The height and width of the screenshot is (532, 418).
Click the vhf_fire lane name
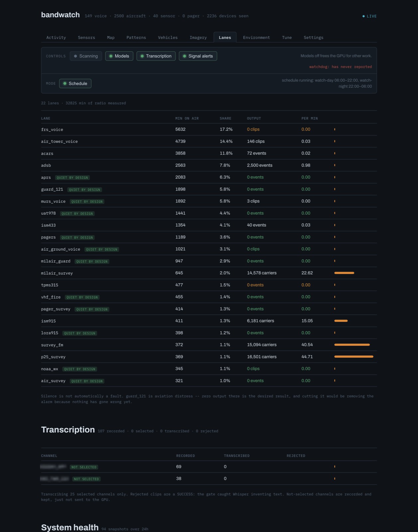[51, 297]
